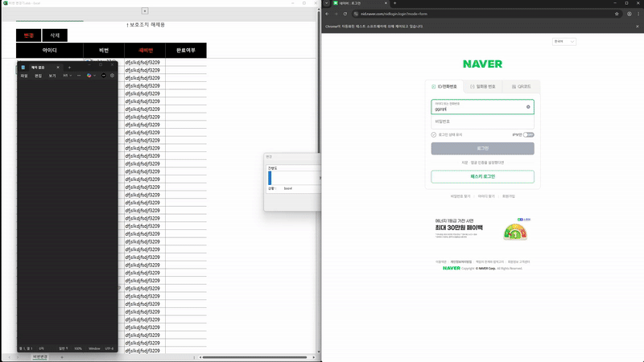Open Notepad's Copilot dropdown

(91, 76)
